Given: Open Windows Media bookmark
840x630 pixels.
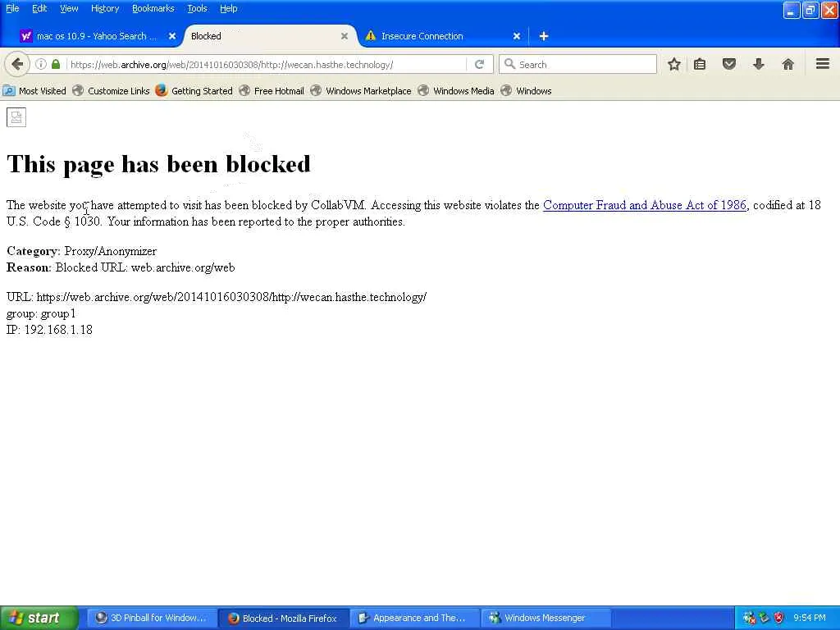Looking at the screenshot, I should point(456,91).
